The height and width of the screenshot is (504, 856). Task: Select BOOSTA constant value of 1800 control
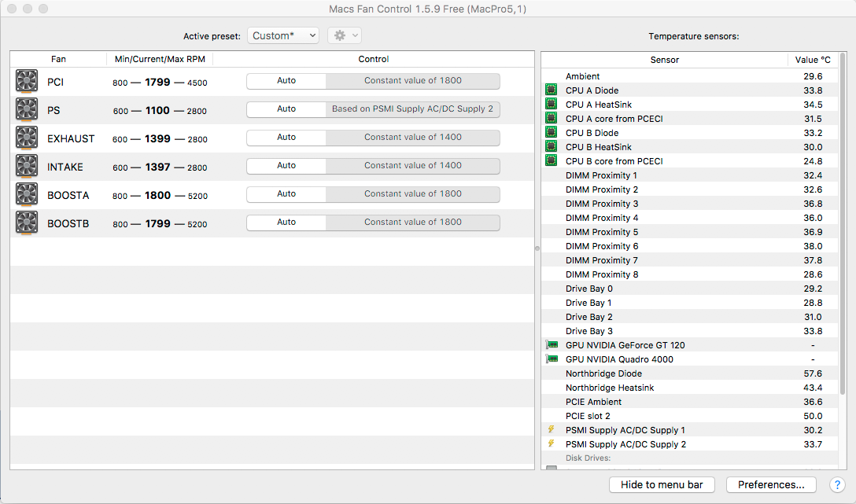point(413,194)
